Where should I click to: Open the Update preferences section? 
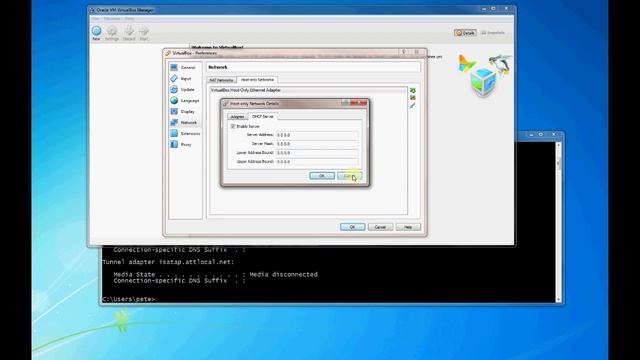[x=183, y=89]
